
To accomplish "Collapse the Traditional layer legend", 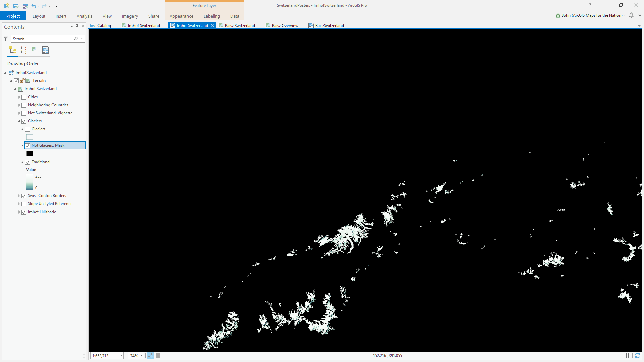I will click(22, 162).
